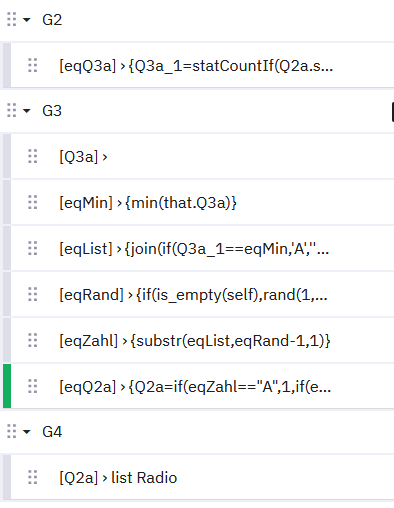The width and height of the screenshot is (394, 508).
Task: Open the eqList join equation question
Action: pos(199,248)
